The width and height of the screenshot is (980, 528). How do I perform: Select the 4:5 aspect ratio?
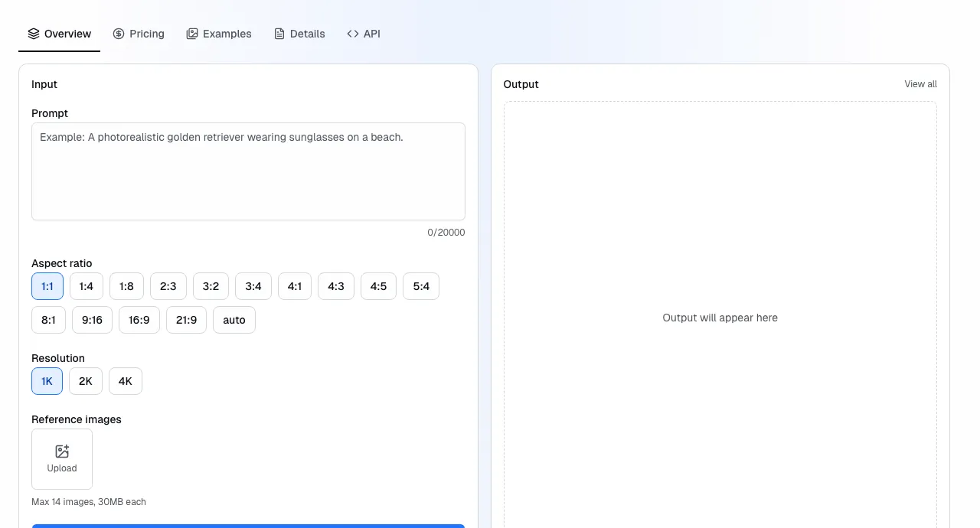point(378,286)
